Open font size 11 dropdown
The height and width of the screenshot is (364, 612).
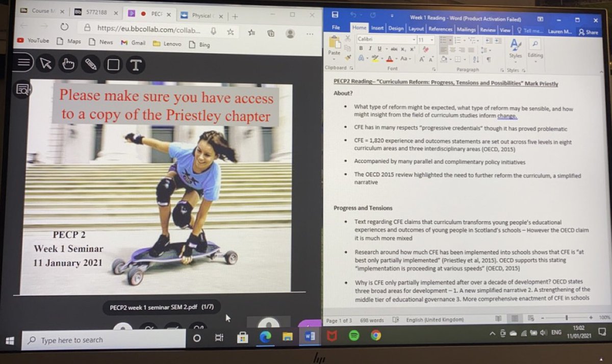tap(431, 40)
